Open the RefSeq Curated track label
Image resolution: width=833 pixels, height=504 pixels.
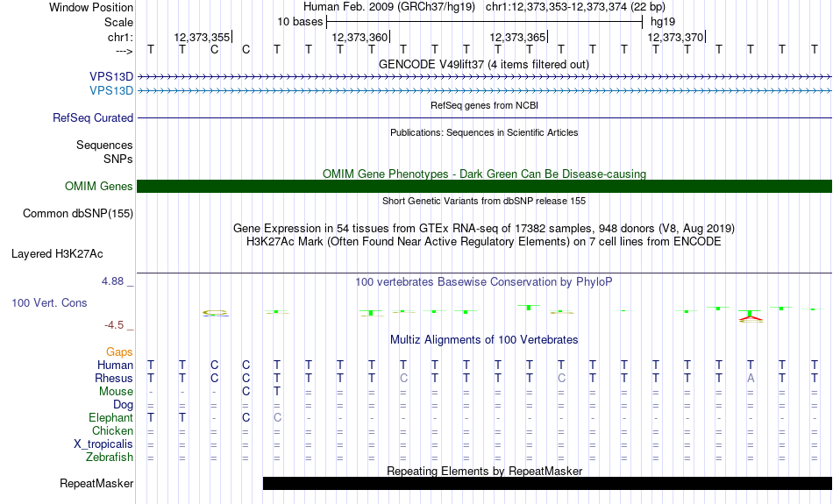92,118
